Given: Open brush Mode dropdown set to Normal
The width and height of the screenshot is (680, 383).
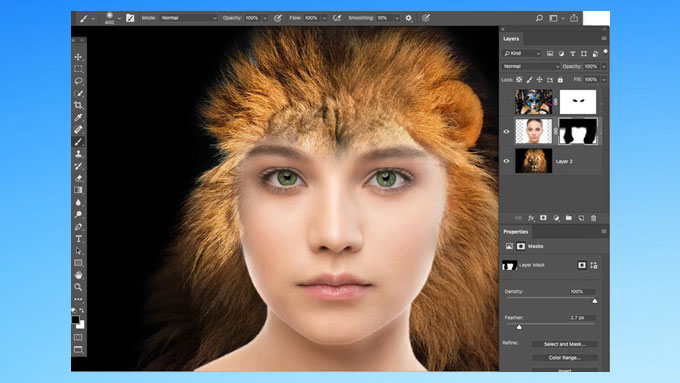Looking at the screenshot, I should pyautogui.click(x=189, y=18).
